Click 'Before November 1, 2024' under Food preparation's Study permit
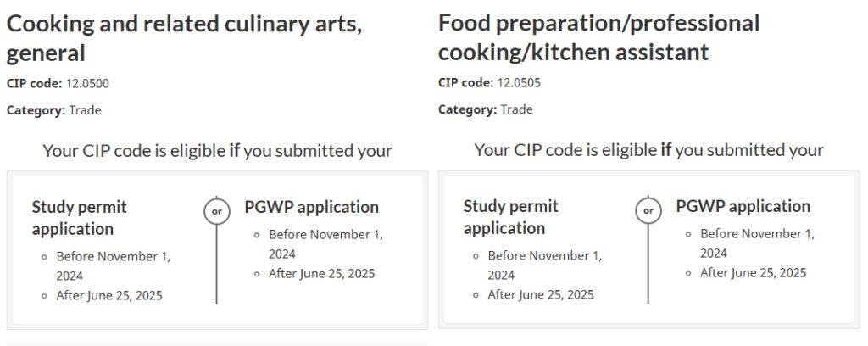868x346 pixels. click(545, 265)
